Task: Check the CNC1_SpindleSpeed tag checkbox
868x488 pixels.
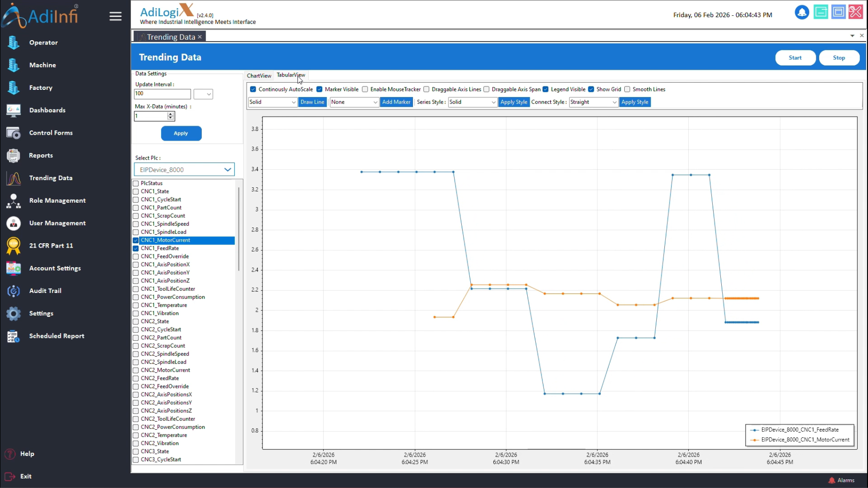Action: (136, 224)
